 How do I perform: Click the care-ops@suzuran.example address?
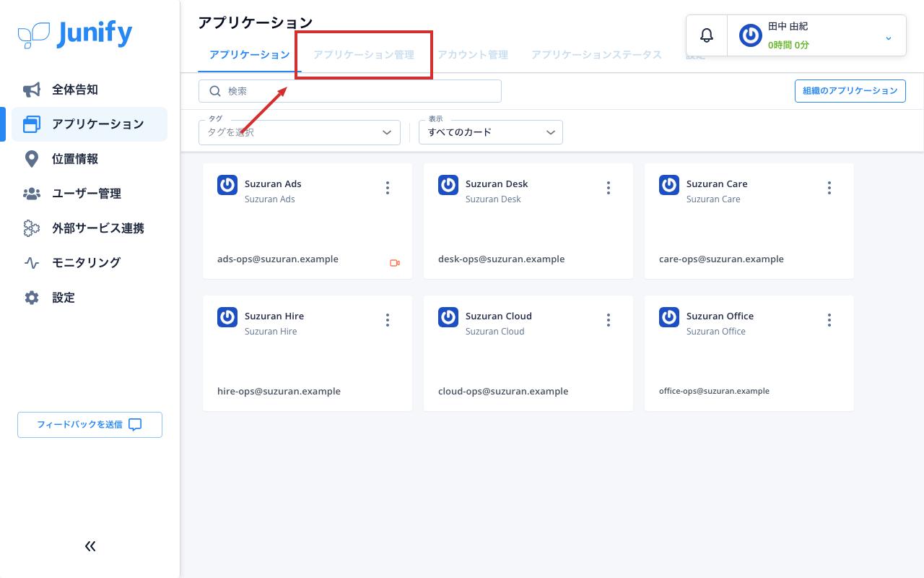721,259
